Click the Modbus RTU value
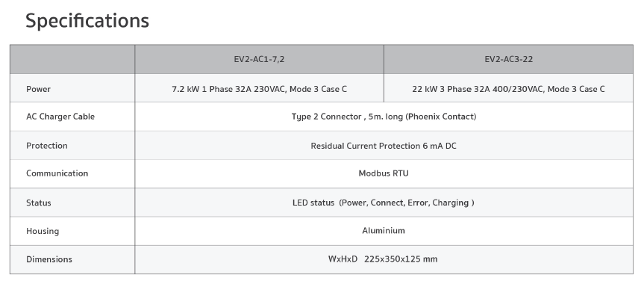The width and height of the screenshot is (644, 284). (384, 173)
